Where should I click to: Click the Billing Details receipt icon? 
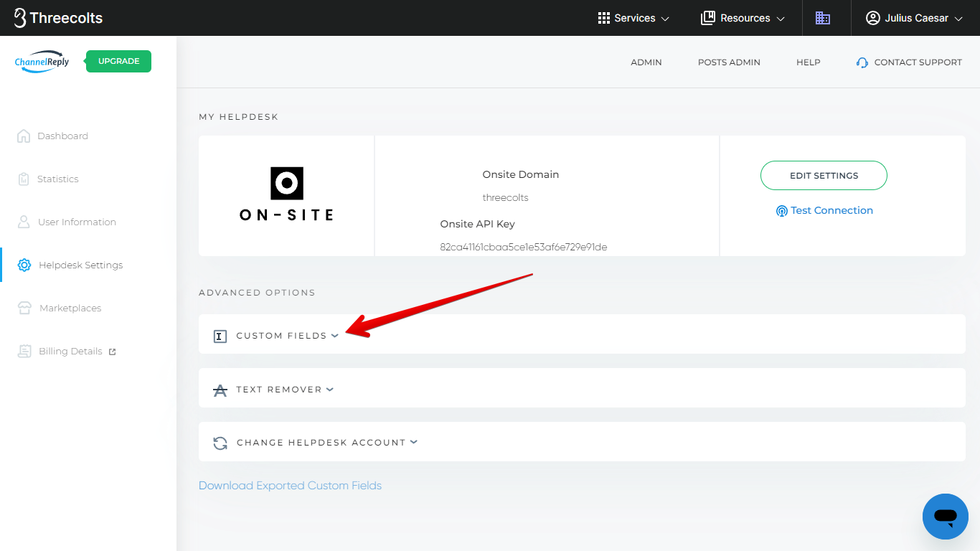pyautogui.click(x=25, y=351)
